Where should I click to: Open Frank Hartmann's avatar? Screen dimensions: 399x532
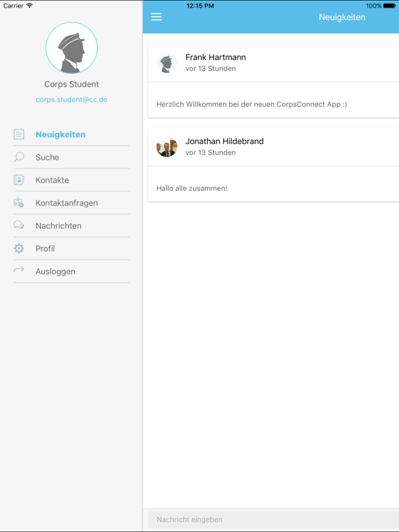point(166,63)
